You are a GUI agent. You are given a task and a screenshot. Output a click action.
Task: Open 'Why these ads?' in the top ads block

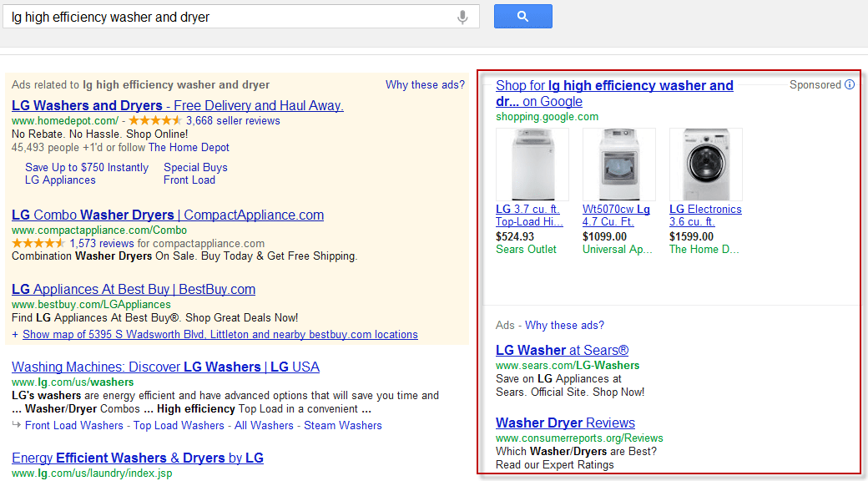pyautogui.click(x=425, y=85)
